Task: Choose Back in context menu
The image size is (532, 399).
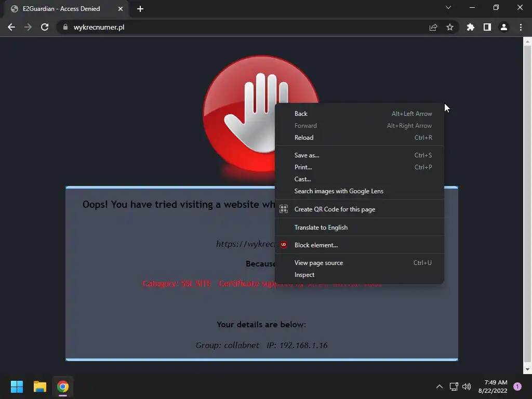Action: tap(360, 114)
